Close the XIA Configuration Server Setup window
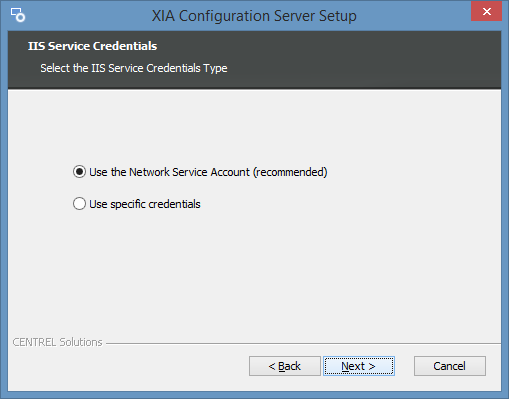This screenshot has height=399, width=509. coord(486,11)
